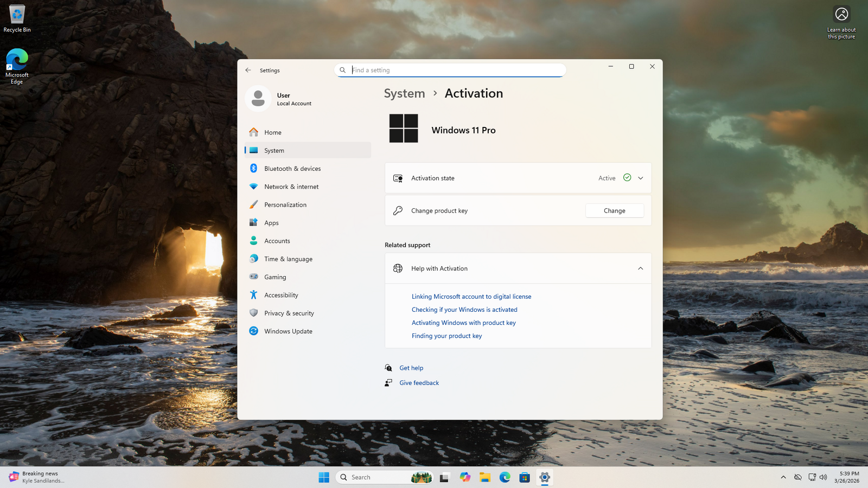Viewport: 868px width, 488px height.
Task: Open Privacy & security settings
Action: [289, 313]
